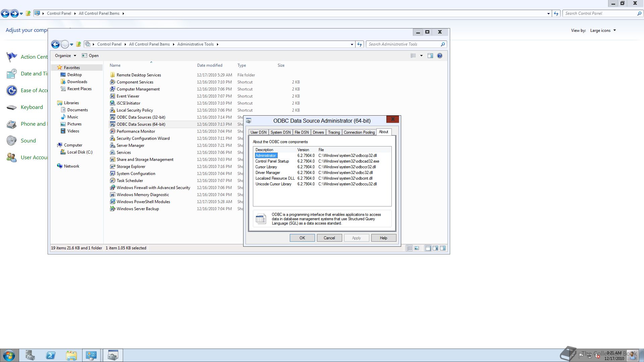Switch to the Tracing tab
Screen dimensions: 644x362
pos(334,132)
